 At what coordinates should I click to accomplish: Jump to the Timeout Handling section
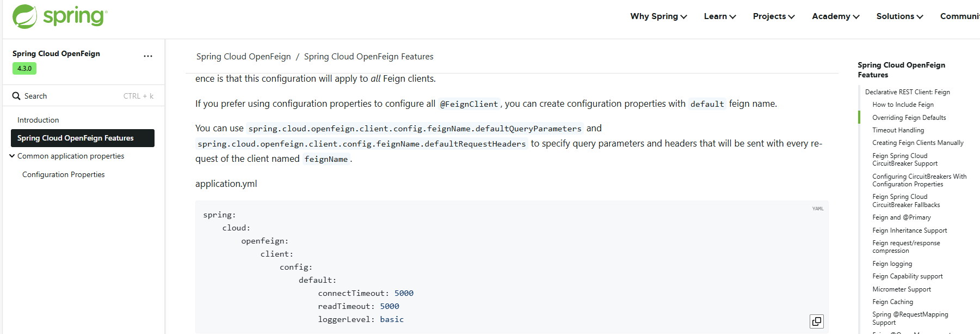tap(898, 130)
